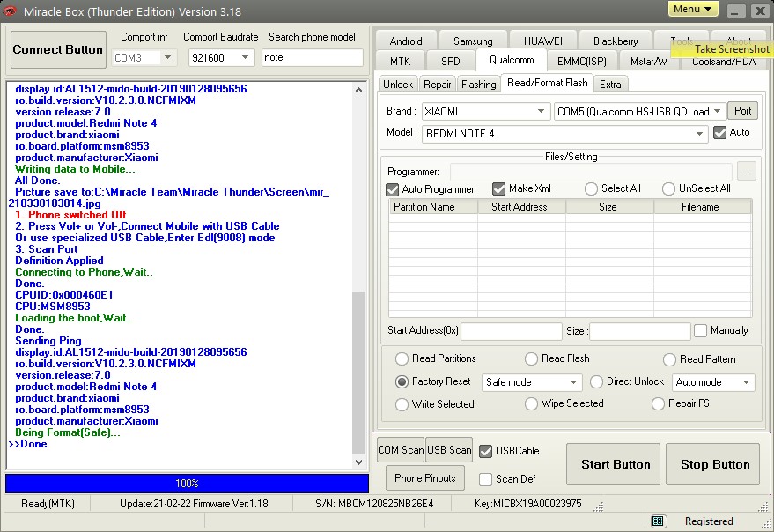Image resolution: width=774 pixels, height=532 pixels.
Task: Click the Miracle Box app icon in title bar
Action: coord(10,11)
